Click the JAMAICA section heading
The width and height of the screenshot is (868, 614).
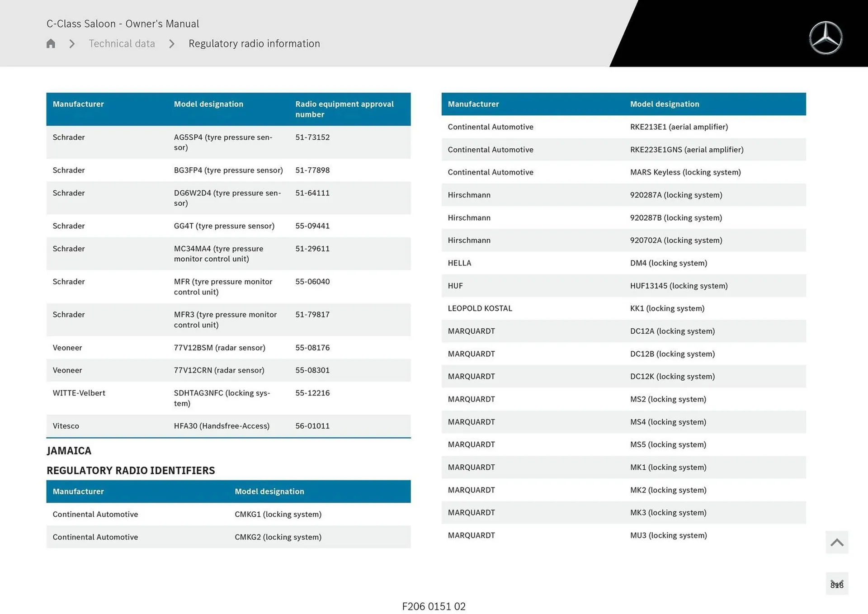click(69, 451)
